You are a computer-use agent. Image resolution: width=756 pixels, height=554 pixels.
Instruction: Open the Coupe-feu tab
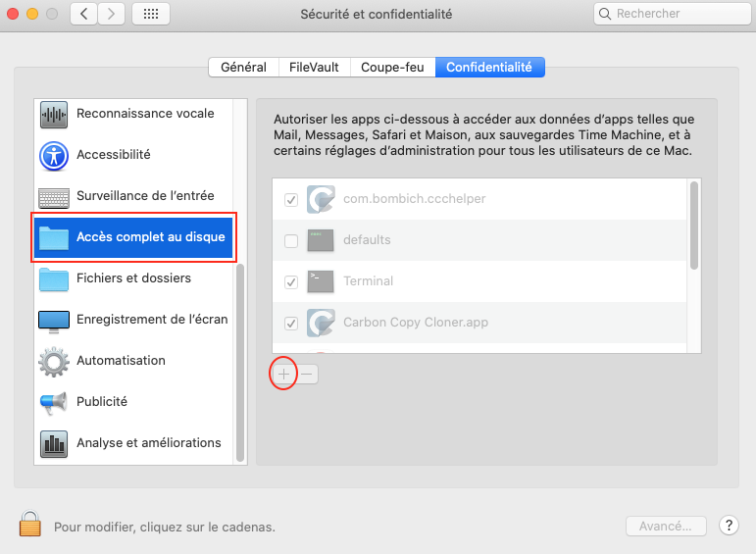[x=392, y=67]
